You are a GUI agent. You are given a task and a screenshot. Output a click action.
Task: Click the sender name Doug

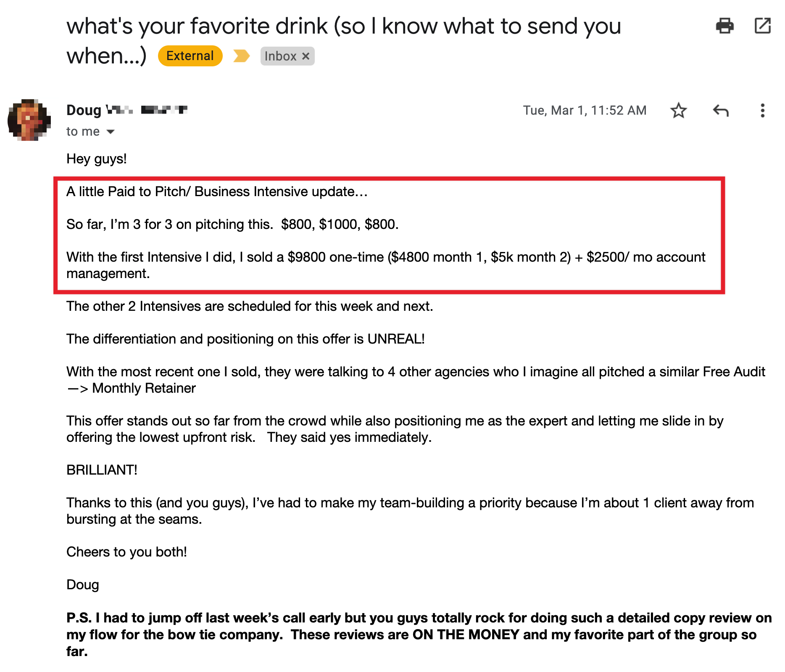tap(84, 110)
